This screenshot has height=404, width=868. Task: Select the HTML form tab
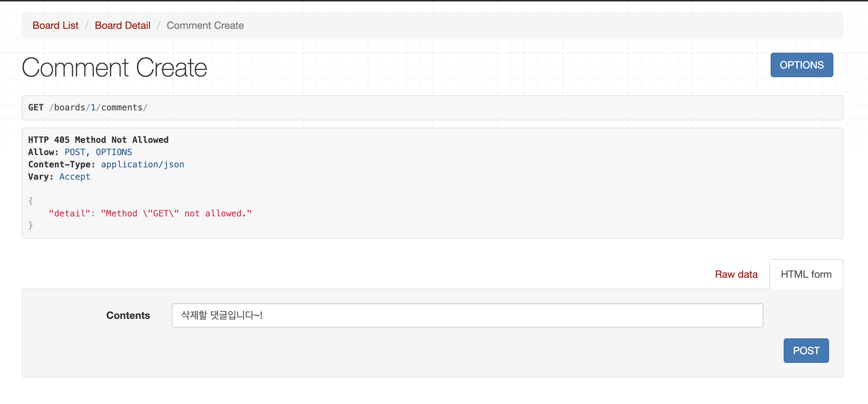[806, 275]
